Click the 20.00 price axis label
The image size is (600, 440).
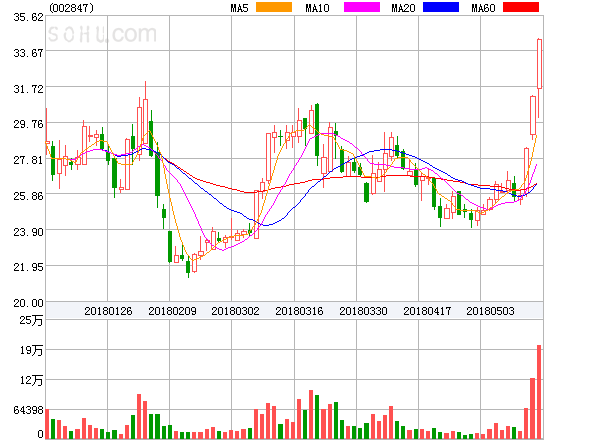(28, 303)
